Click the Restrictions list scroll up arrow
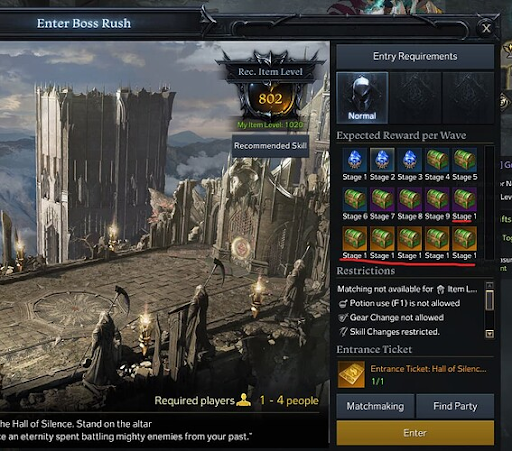Screen dimensions: 512x451 click(489, 286)
